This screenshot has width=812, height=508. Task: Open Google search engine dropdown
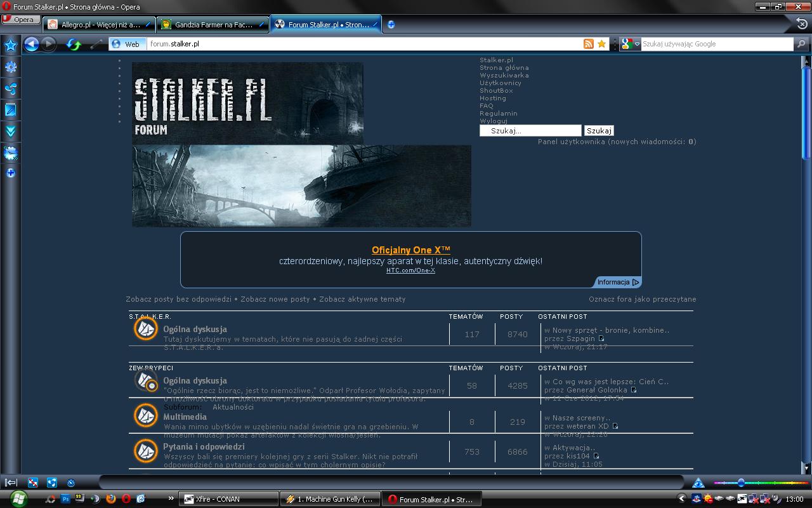click(631, 44)
